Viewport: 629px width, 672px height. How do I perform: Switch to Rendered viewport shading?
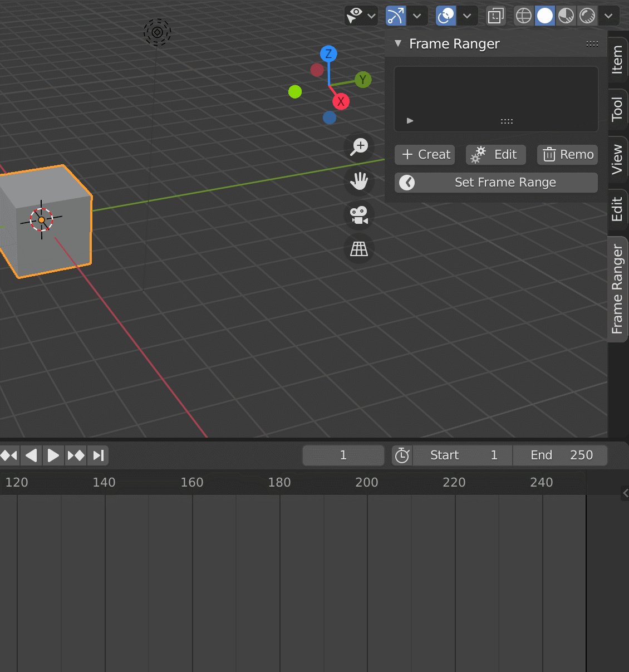(587, 16)
